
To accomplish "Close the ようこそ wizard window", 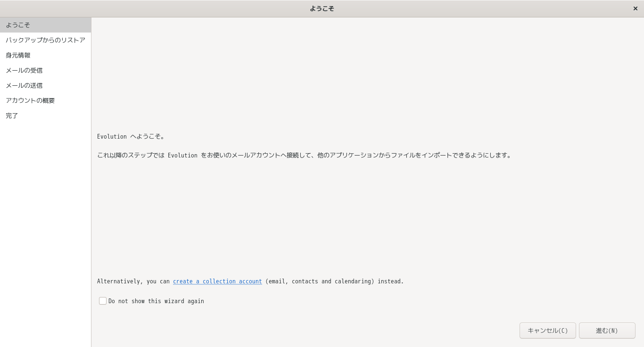I will tap(635, 8).
